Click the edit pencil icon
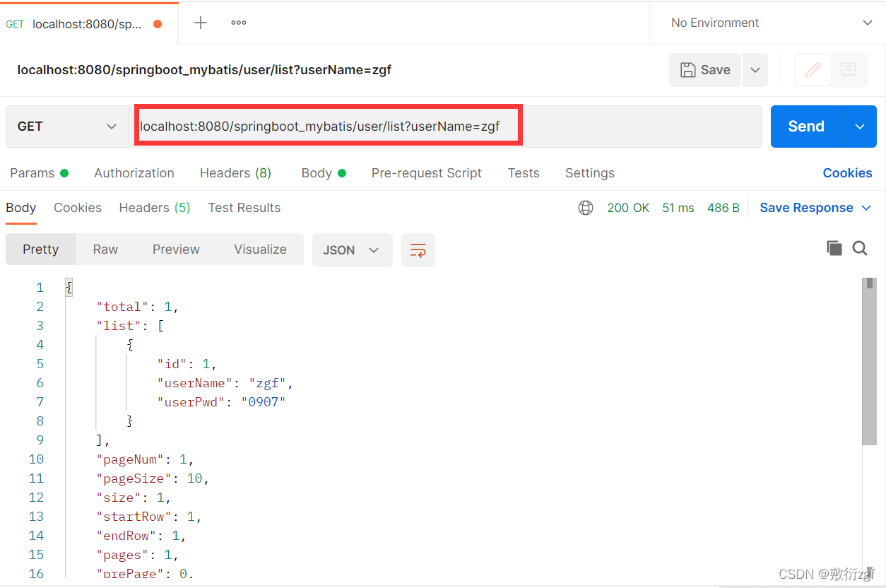Viewport: 886px width, 588px height. (813, 70)
